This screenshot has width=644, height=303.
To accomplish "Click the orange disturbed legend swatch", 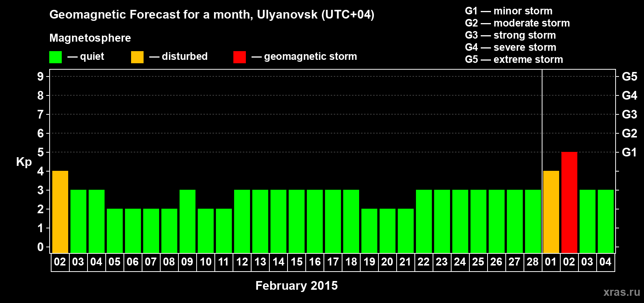I will click(x=137, y=57).
